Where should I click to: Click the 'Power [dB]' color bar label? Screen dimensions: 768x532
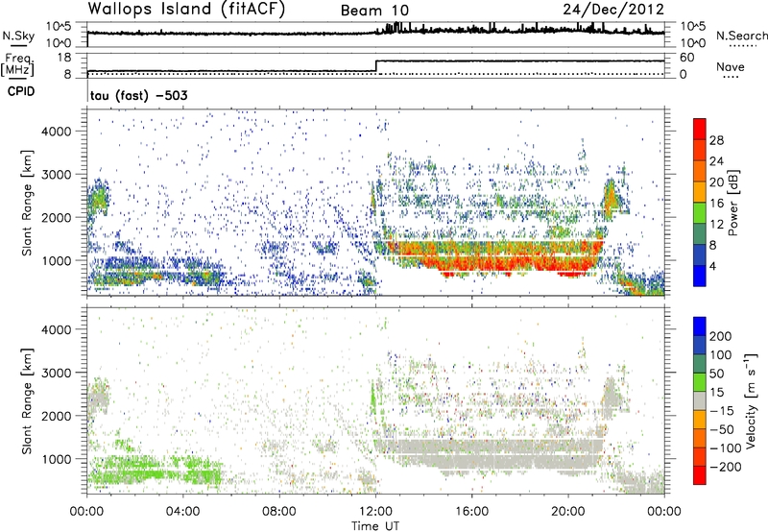pyautogui.click(x=733, y=203)
